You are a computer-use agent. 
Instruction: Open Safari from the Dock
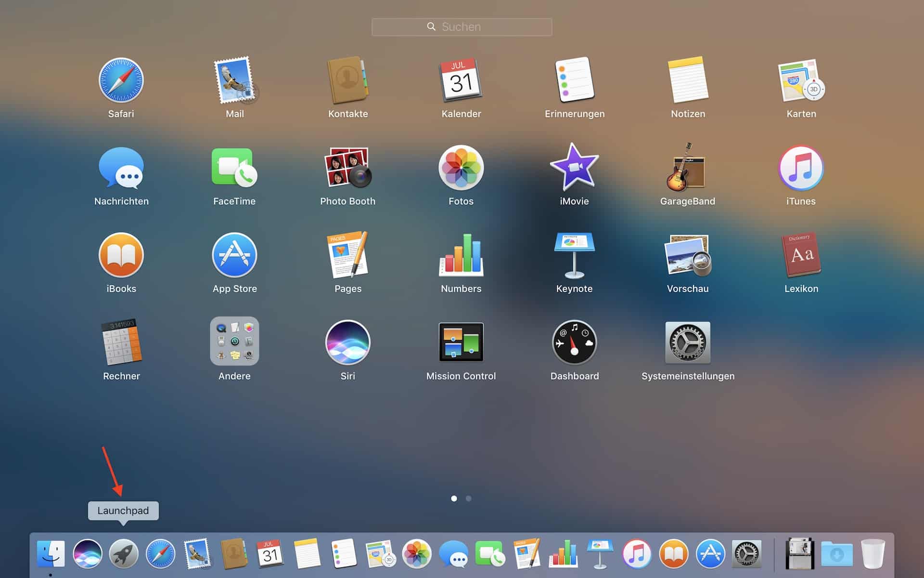click(160, 554)
